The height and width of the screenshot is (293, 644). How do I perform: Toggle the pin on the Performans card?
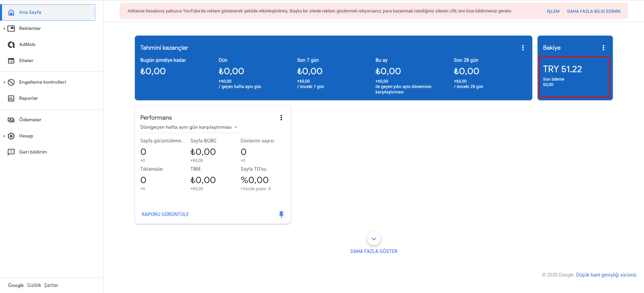(281, 214)
